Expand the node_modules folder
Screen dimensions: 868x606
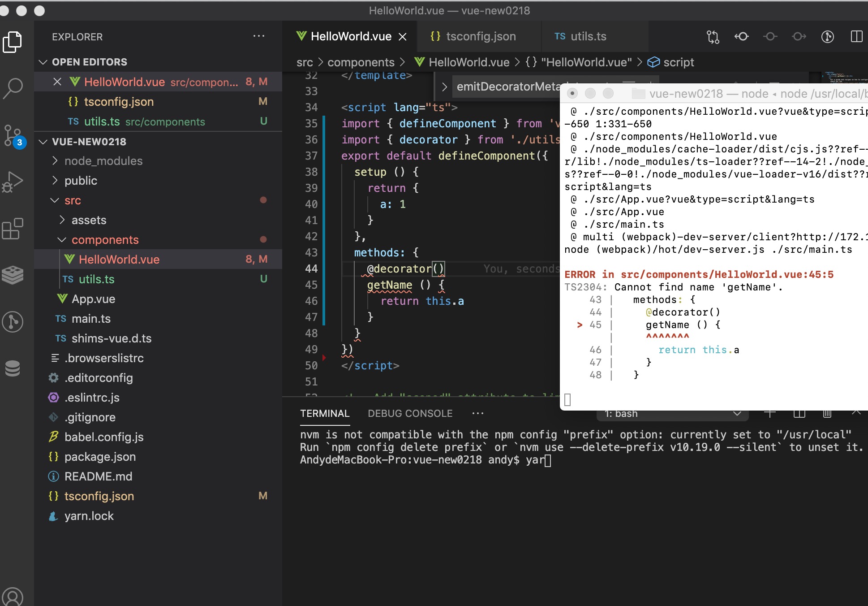click(158, 161)
